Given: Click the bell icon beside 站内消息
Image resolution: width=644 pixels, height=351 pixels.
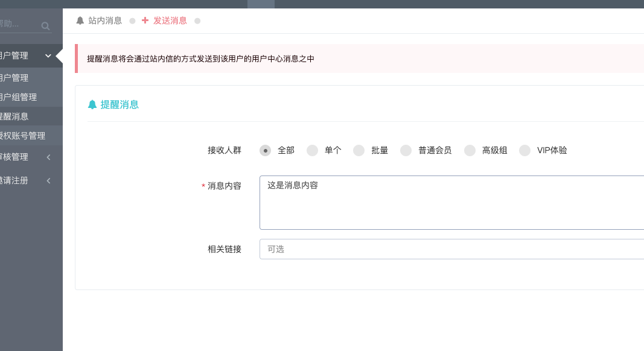Looking at the screenshot, I should point(80,21).
